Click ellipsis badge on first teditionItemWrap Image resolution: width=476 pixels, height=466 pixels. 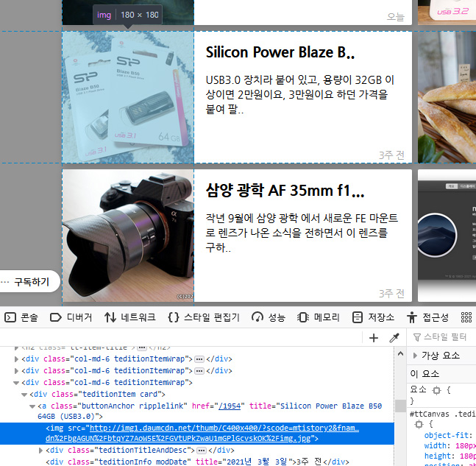[199, 359]
